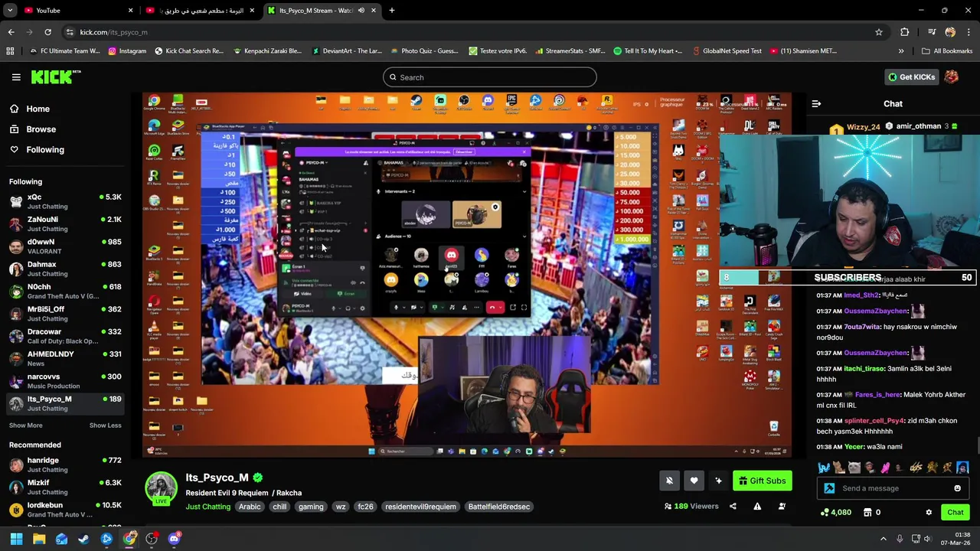
Task: Select the fc26 tag
Action: click(x=365, y=507)
